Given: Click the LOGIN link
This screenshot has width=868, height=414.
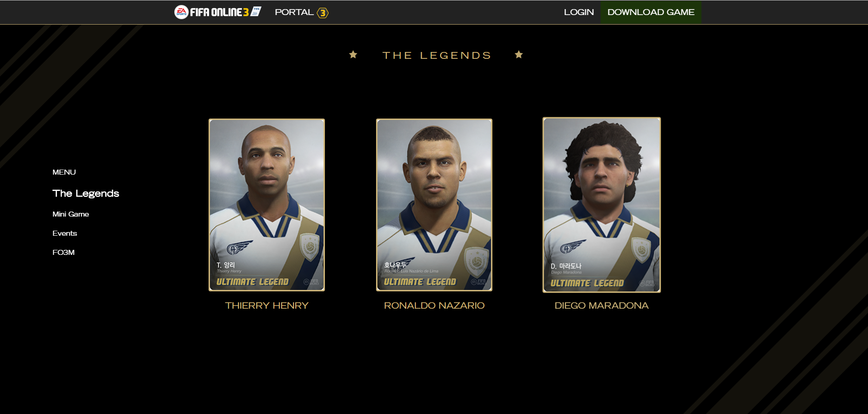Looking at the screenshot, I should pos(579,12).
